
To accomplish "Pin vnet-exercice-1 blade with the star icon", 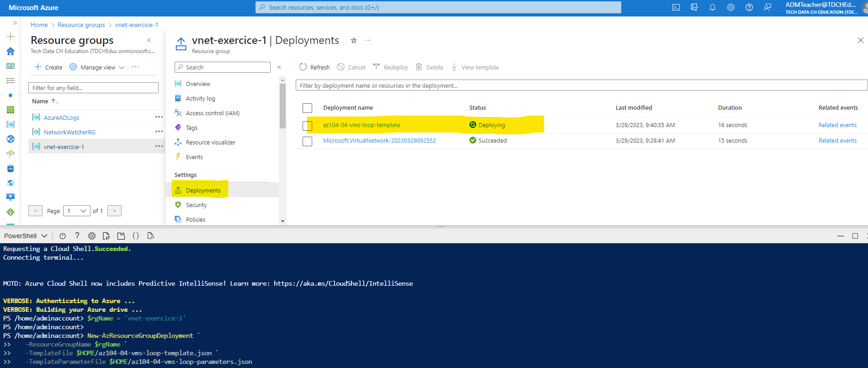I will (353, 40).
